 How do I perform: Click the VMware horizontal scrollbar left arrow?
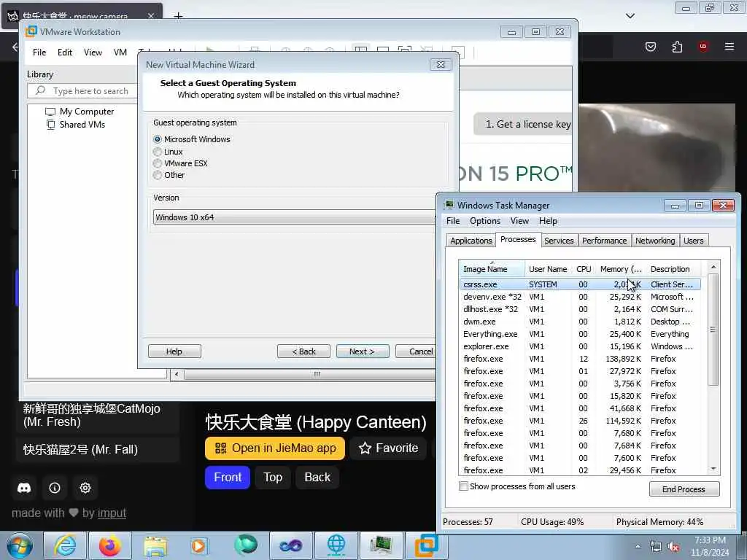tap(177, 374)
